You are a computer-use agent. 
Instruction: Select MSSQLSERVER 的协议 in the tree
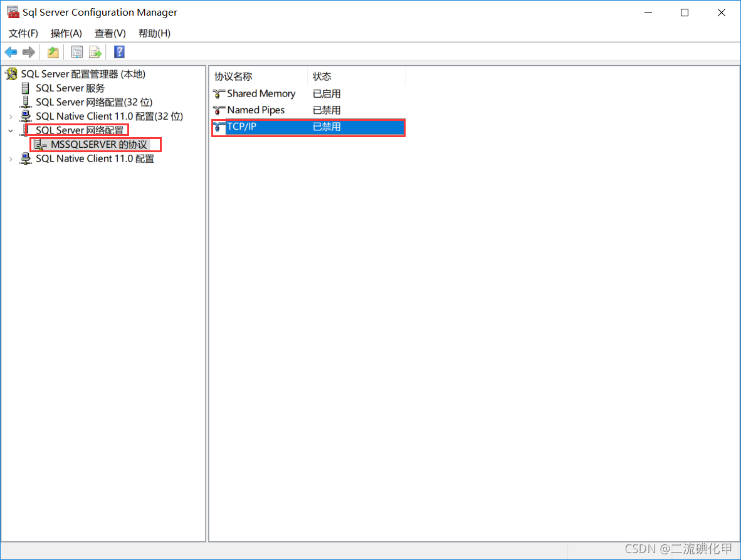[x=99, y=145]
